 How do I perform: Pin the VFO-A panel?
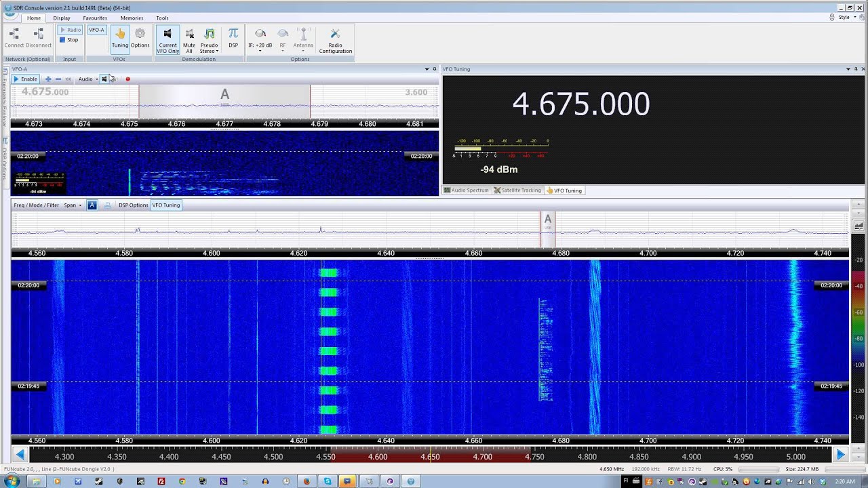pos(435,69)
